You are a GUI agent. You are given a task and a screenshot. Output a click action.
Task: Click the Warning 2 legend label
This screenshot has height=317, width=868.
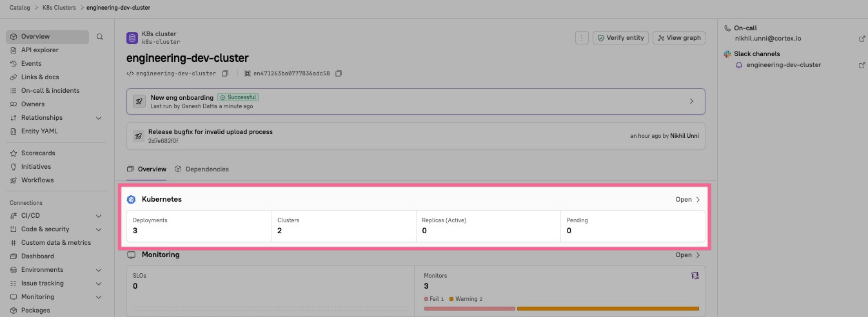pos(466,299)
